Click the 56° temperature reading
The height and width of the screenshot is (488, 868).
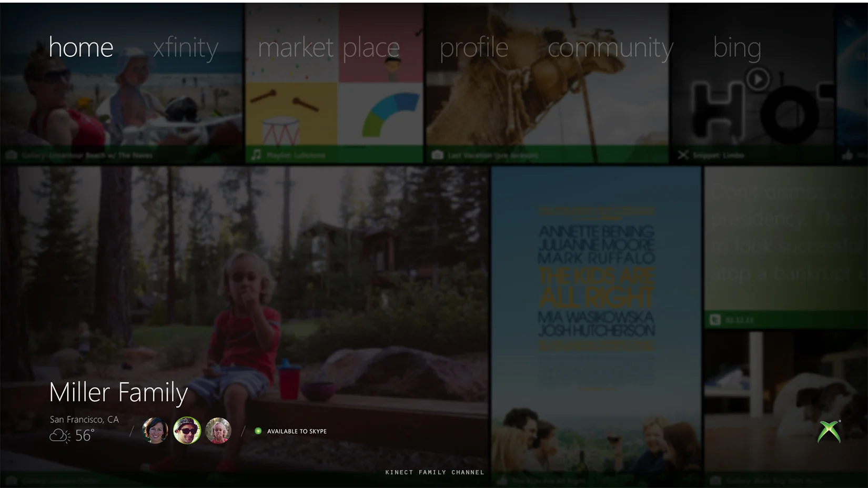(x=85, y=435)
